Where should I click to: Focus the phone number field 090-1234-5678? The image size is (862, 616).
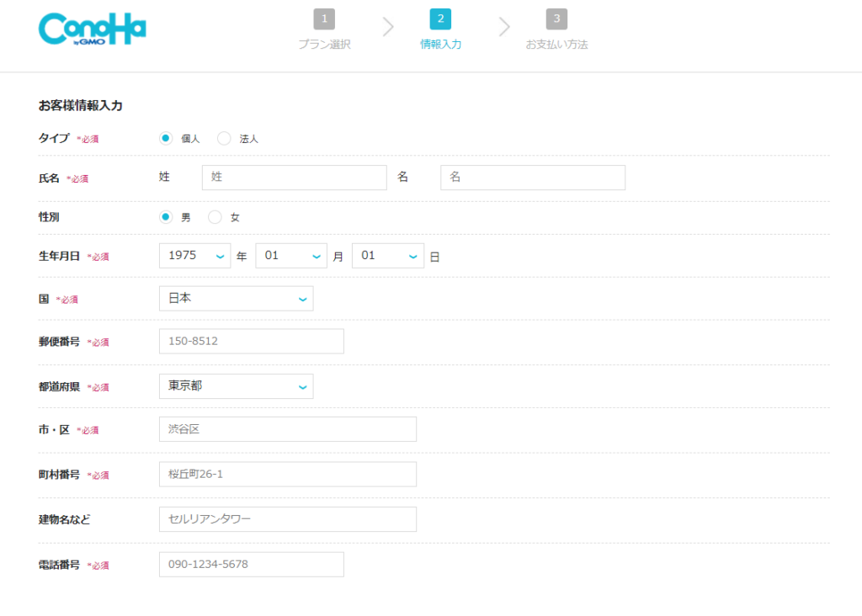click(x=251, y=565)
